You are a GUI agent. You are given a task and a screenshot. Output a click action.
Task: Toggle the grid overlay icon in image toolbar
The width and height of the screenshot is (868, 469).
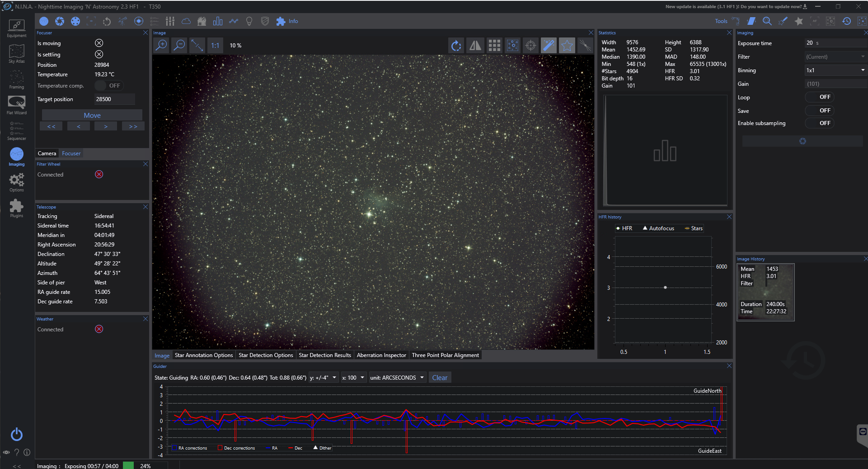494,45
